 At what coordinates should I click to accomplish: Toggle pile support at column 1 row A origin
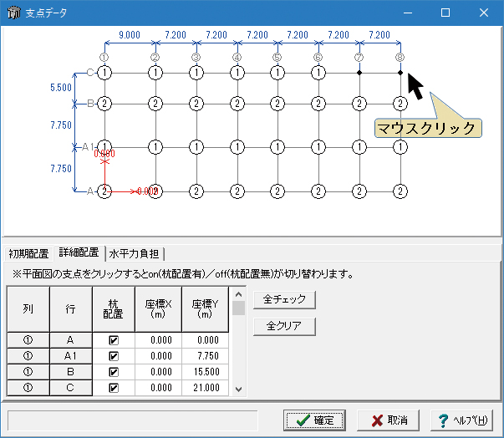coord(104,191)
